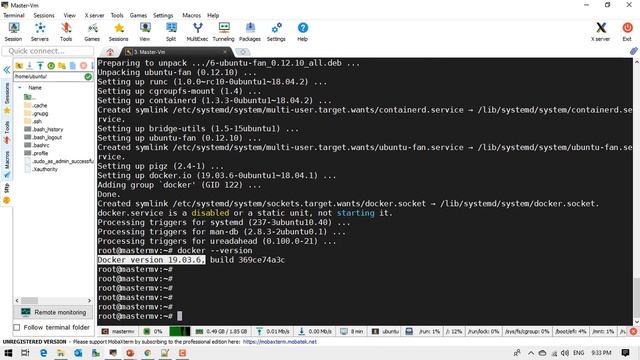The width and height of the screenshot is (640, 360).
Task: Launch the MultiExec tool
Action: pos(197,31)
